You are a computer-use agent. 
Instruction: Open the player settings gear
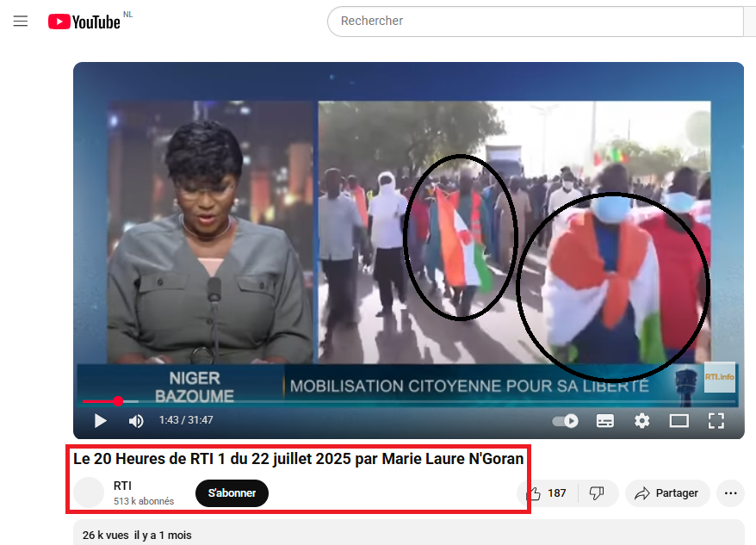click(x=641, y=420)
